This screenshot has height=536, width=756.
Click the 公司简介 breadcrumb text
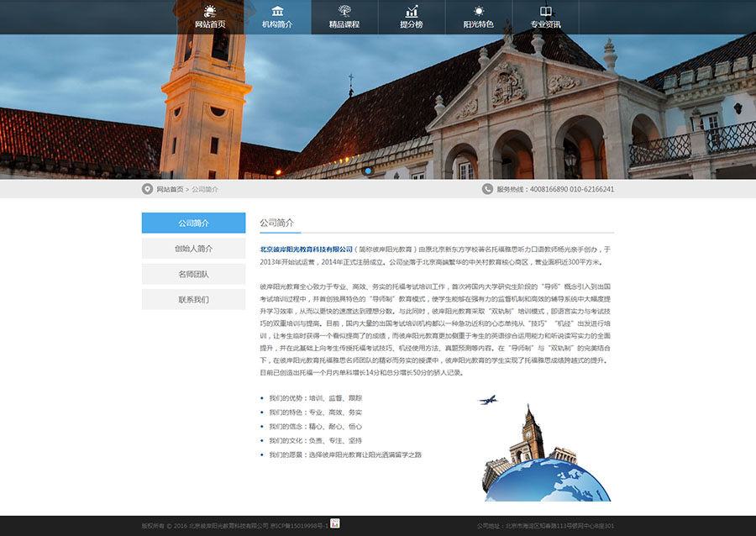click(205, 189)
